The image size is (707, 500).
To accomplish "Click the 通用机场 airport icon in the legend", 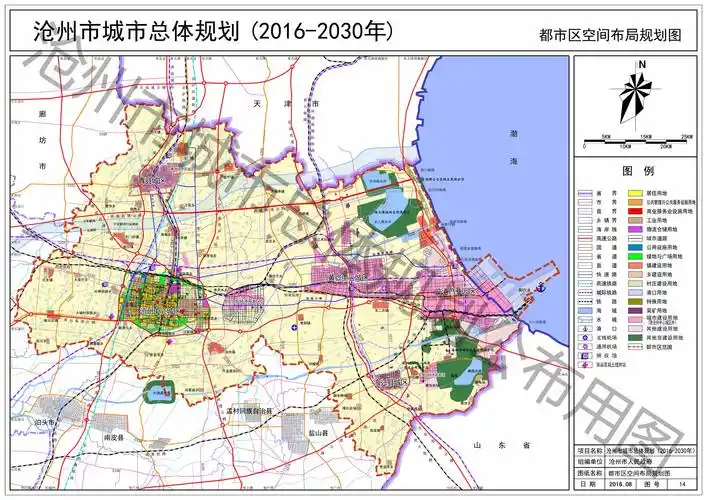I will 585,347.
